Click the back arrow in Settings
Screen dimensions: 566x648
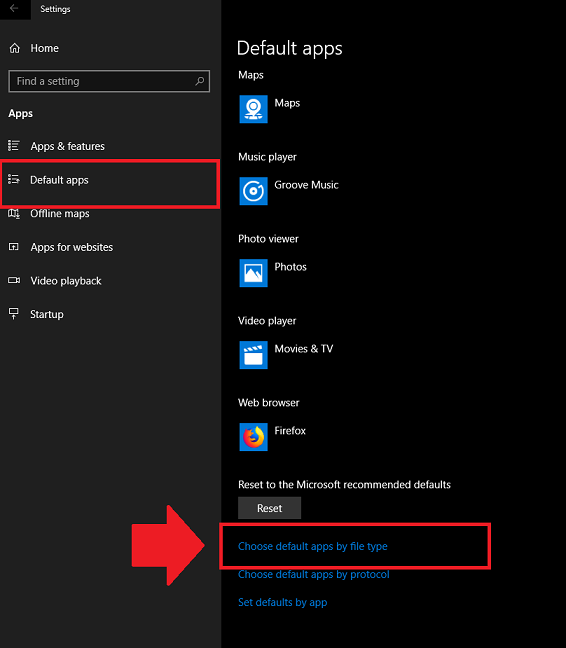pyautogui.click(x=14, y=9)
